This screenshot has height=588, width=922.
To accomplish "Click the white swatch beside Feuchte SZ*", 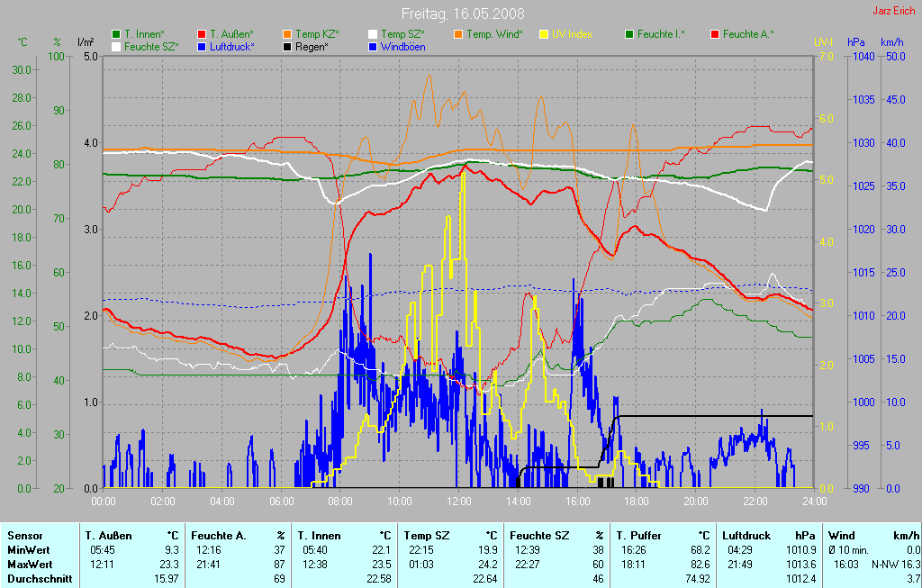I will pos(116,47).
